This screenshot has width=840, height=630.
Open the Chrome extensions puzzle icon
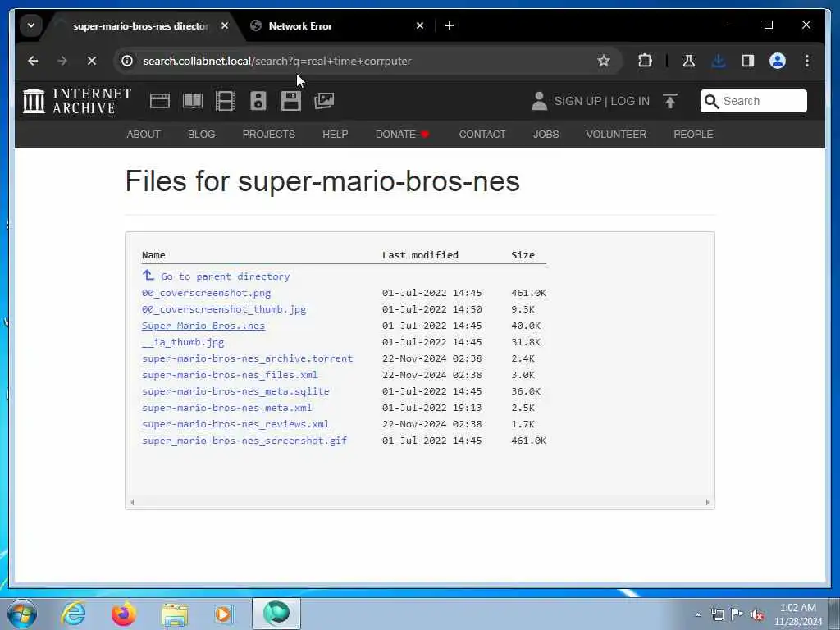point(645,61)
